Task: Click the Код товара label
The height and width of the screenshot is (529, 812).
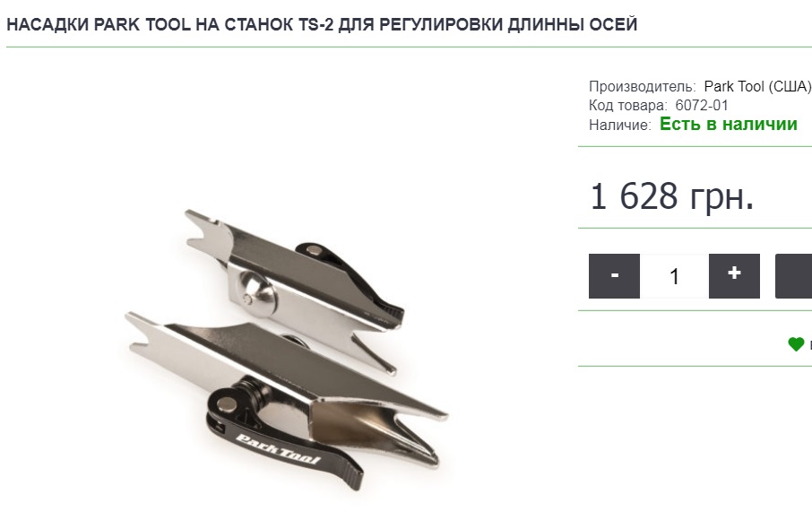Action: pyautogui.click(x=627, y=106)
